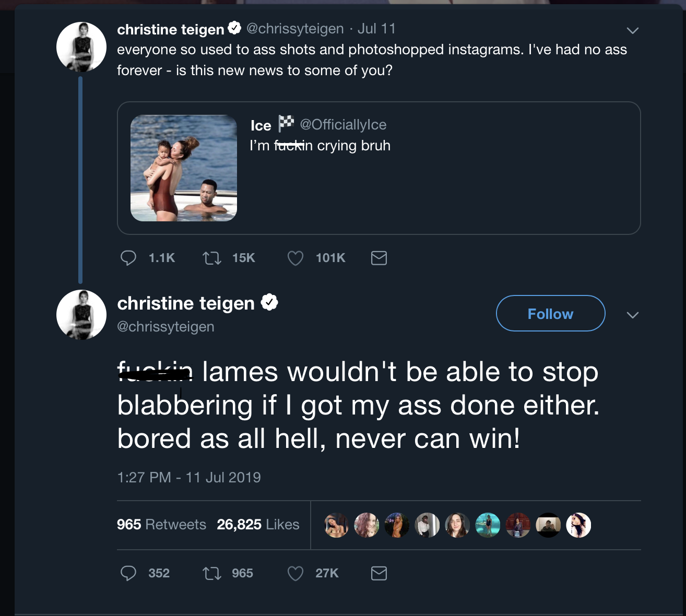
Task: Open the first tweet's more options chevron
Action: [632, 31]
